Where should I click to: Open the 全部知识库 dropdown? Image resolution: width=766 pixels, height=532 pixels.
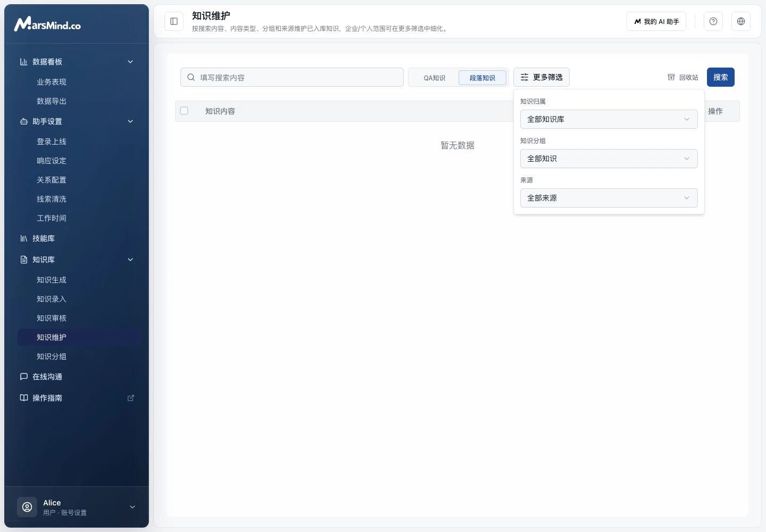tap(609, 119)
